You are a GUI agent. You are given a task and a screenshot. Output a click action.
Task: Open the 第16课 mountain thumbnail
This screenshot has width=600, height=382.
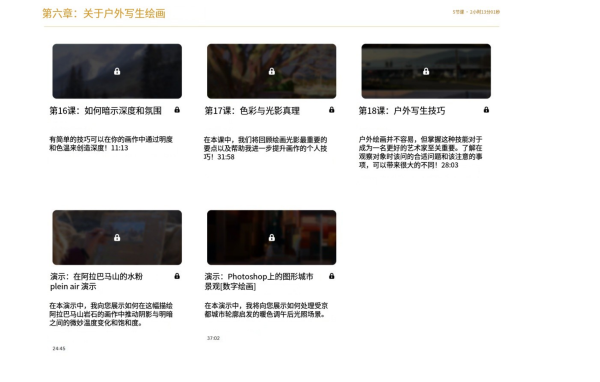click(x=117, y=71)
